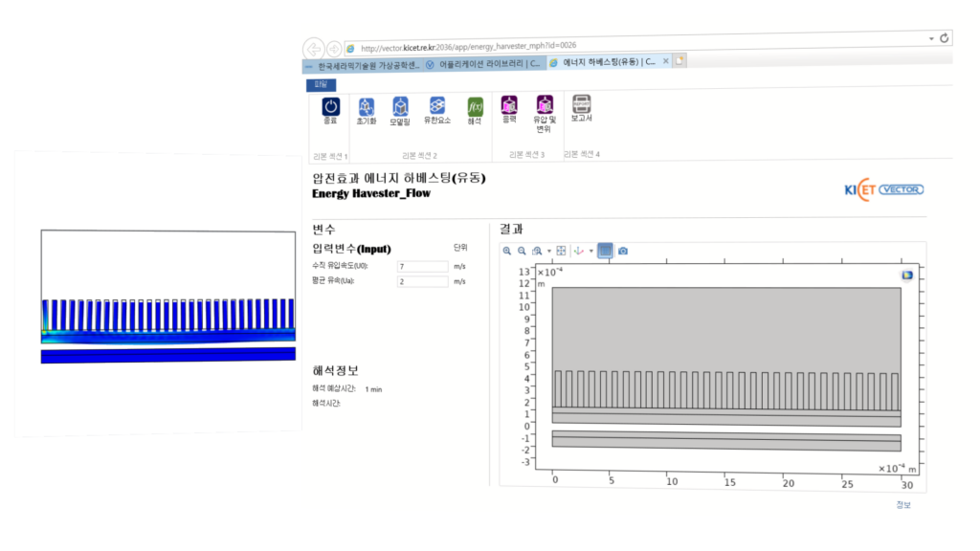Click the 정보 link below plot
This screenshot has height=551, width=980.
(902, 505)
